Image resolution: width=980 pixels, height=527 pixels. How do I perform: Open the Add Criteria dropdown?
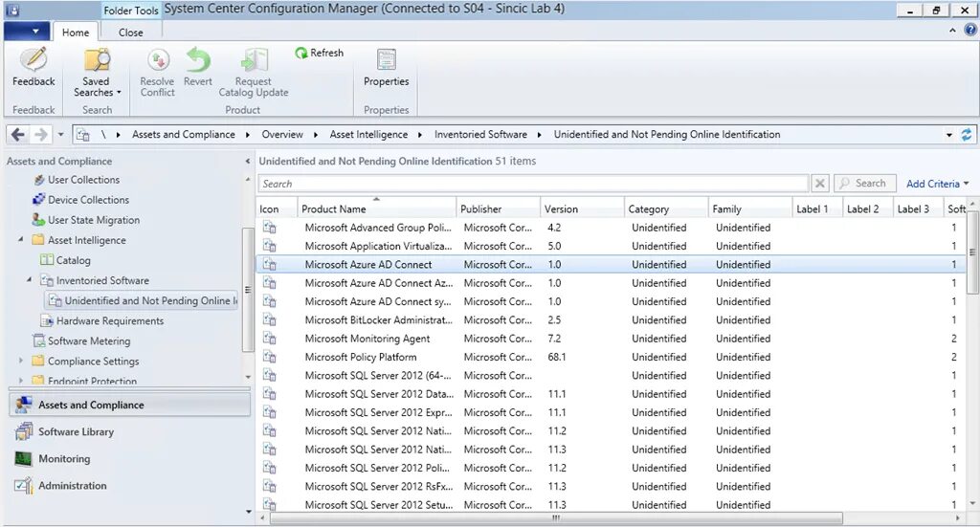[x=938, y=184]
